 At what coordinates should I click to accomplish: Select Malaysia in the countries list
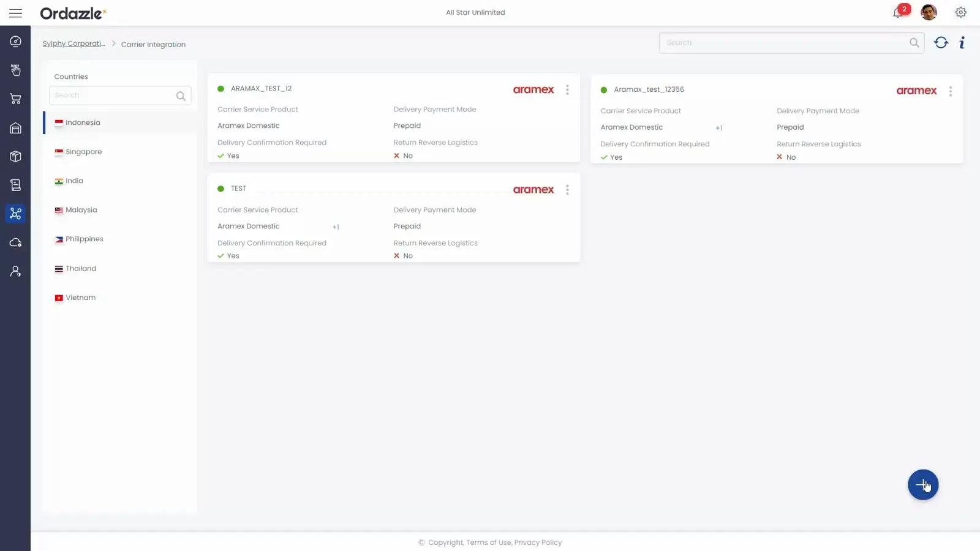[120, 210]
